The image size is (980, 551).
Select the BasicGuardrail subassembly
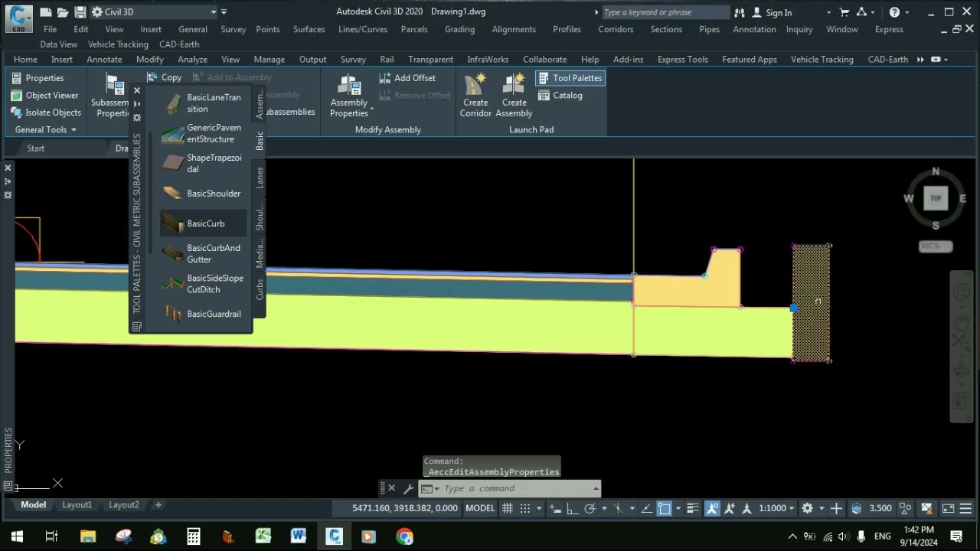[x=204, y=314]
